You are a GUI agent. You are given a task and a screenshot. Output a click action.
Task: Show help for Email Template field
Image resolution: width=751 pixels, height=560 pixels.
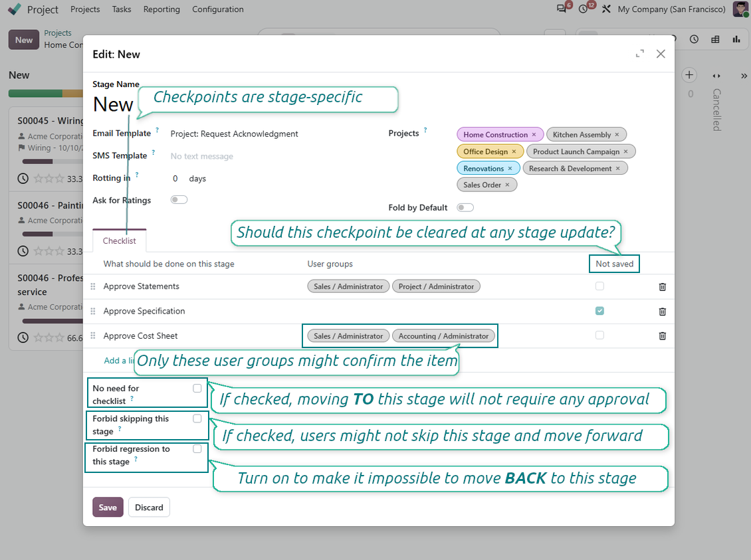click(157, 130)
